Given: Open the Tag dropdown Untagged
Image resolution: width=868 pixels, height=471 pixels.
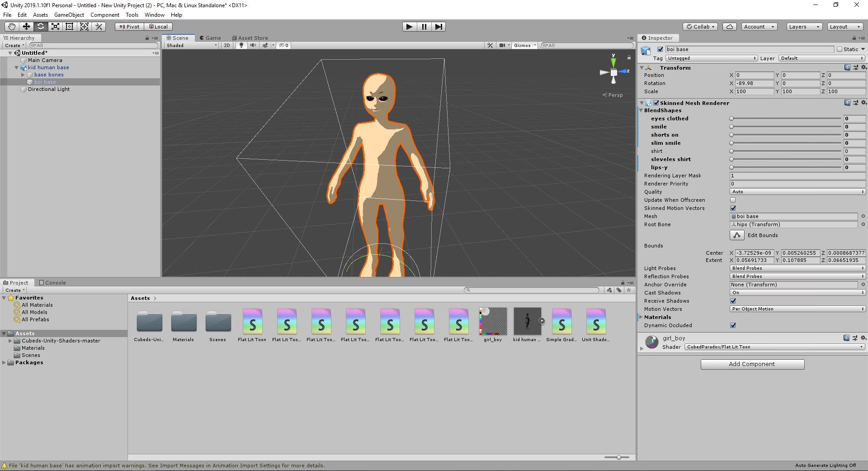Looking at the screenshot, I should coord(711,58).
